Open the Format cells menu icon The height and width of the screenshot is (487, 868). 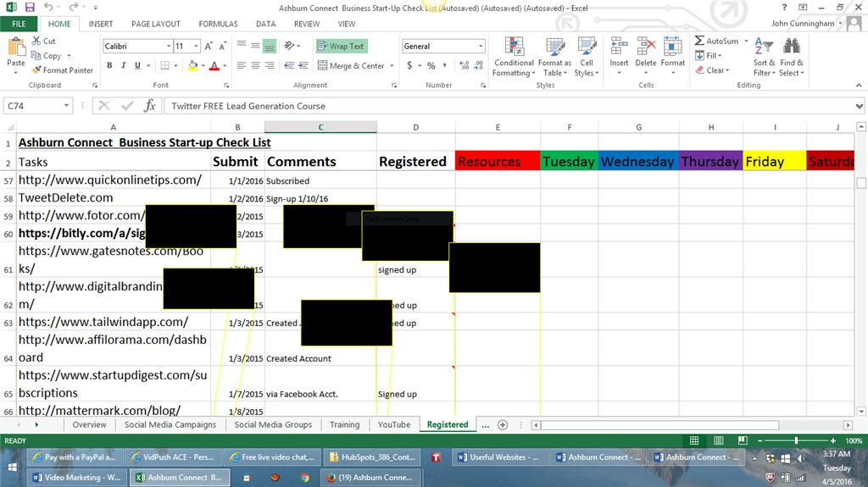672,47
